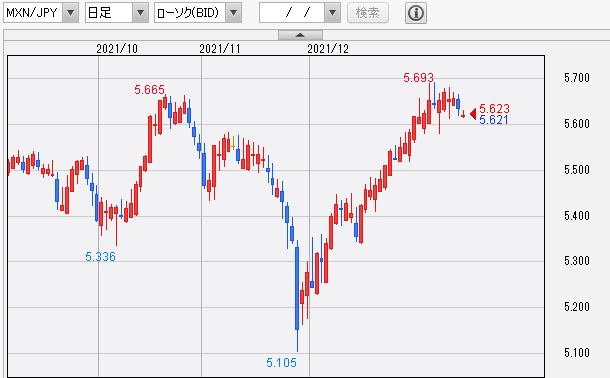Click the 5.300 price axis label
The width and height of the screenshot is (610, 378).
click(x=577, y=261)
